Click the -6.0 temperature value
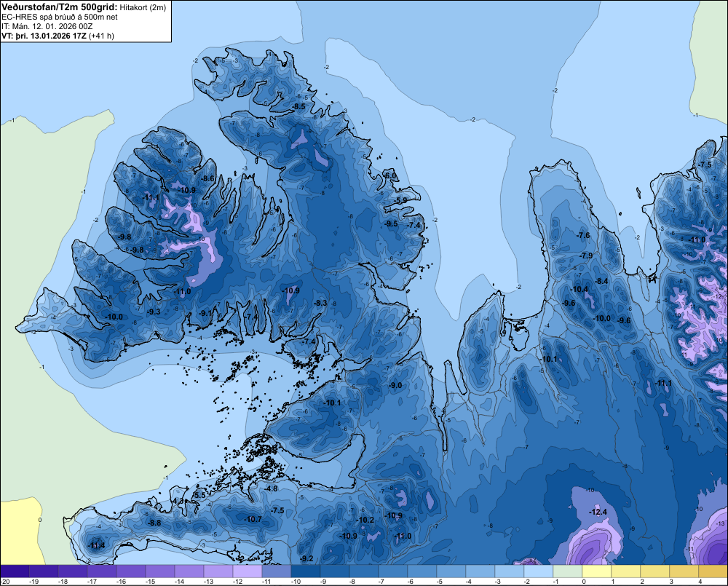 click(x=391, y=176)
